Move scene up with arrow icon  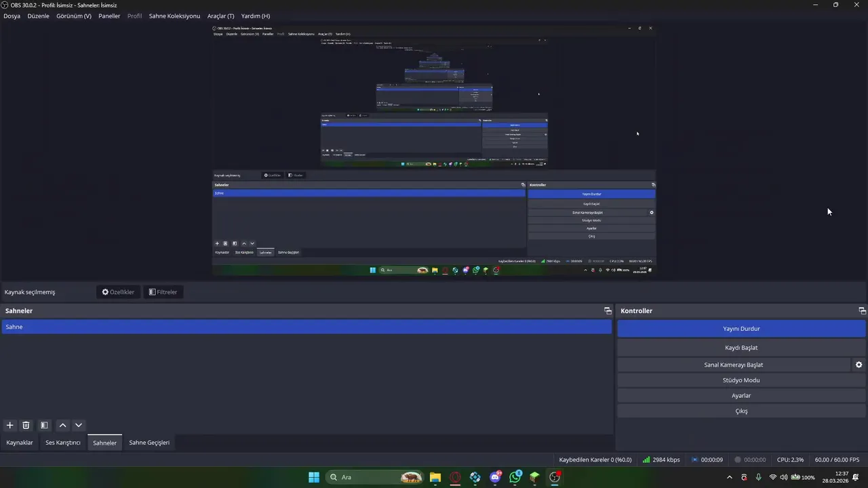[x=62, y=425]
